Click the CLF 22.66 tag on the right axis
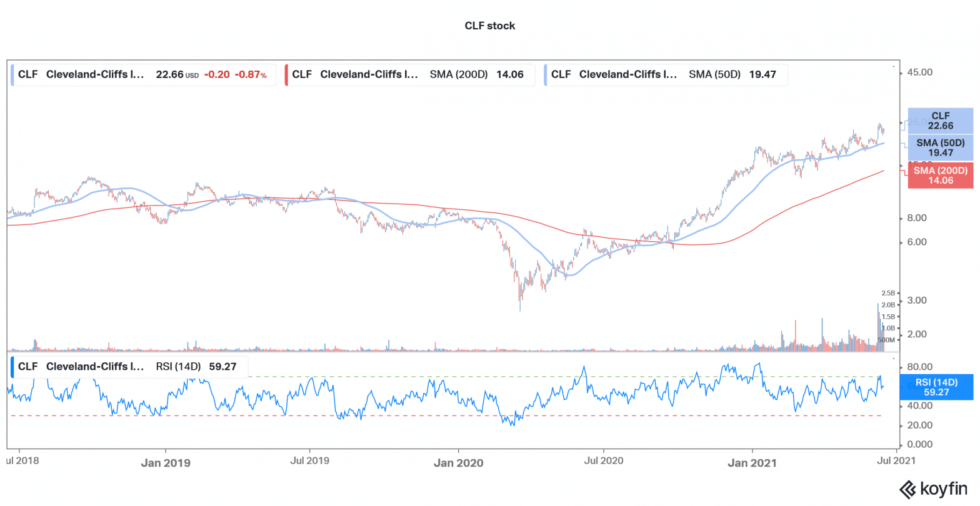 (x=941, y=121)
